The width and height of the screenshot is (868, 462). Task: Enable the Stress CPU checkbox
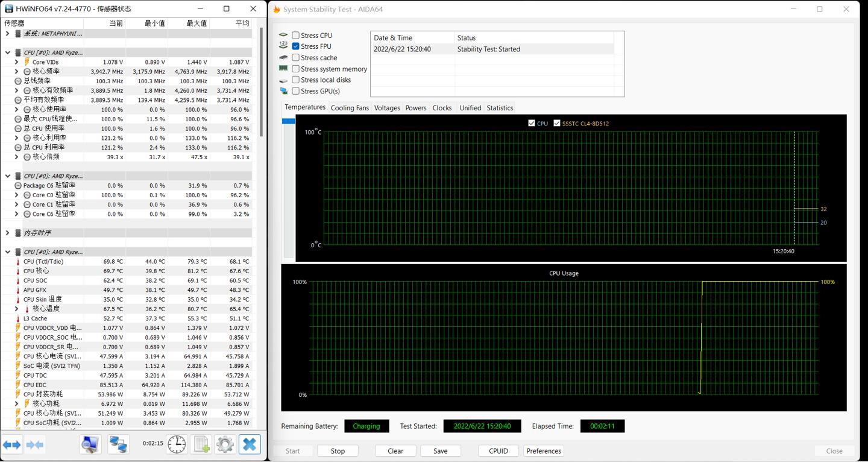[x=296, y=36]
